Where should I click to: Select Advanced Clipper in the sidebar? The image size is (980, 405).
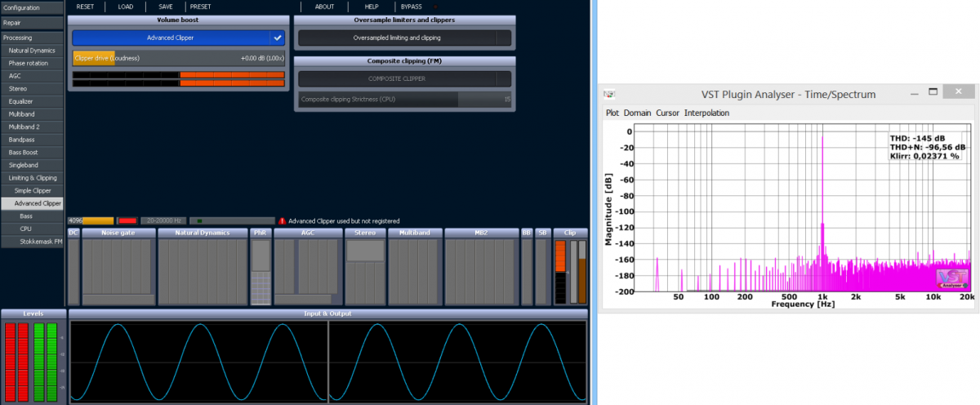click(x=33, y=203)
